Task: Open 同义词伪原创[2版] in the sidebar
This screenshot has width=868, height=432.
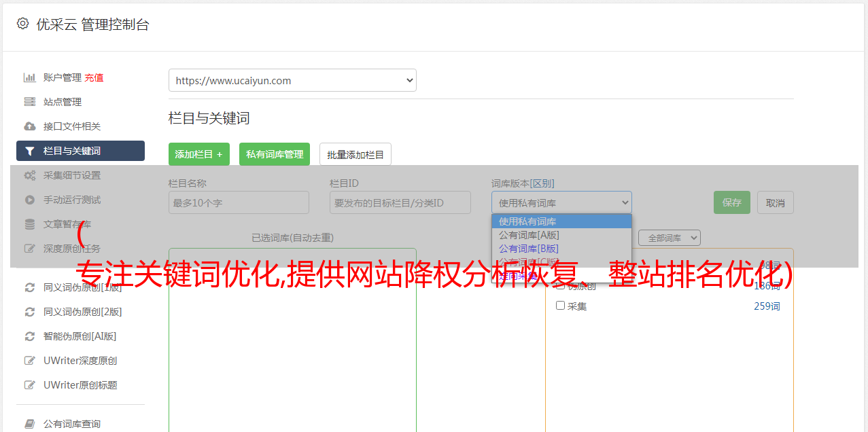Action: [x=83, y=312]
